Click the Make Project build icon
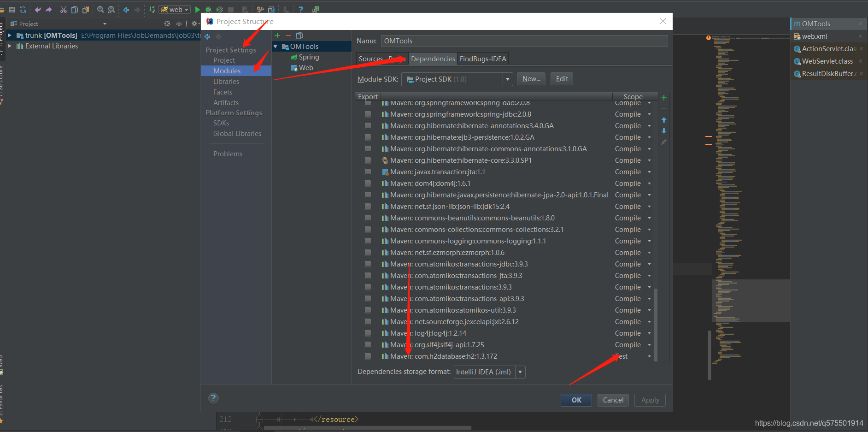868x432 pixels. [152, 9]
